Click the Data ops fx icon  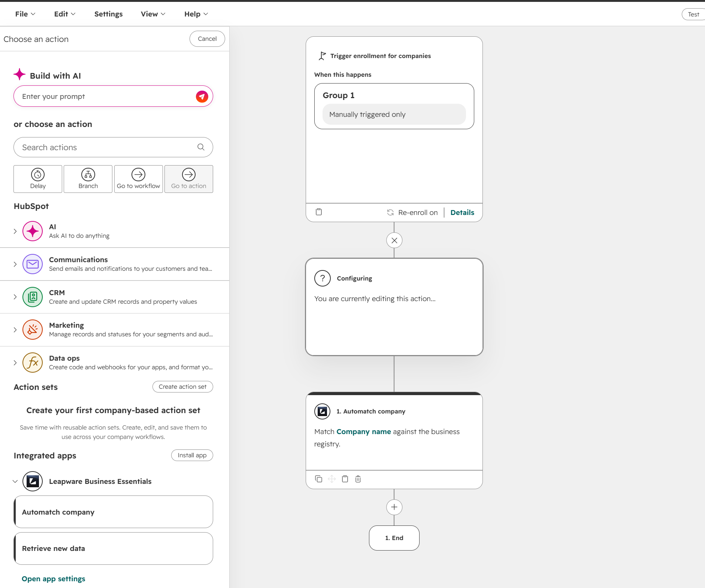(x=33, y=363)
